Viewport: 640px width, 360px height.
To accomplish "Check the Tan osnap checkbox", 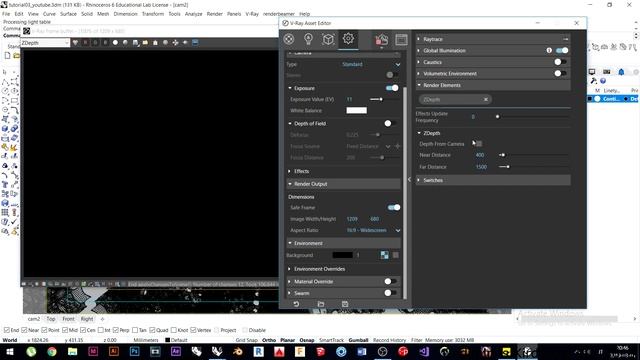I will (x=135, y=330).
